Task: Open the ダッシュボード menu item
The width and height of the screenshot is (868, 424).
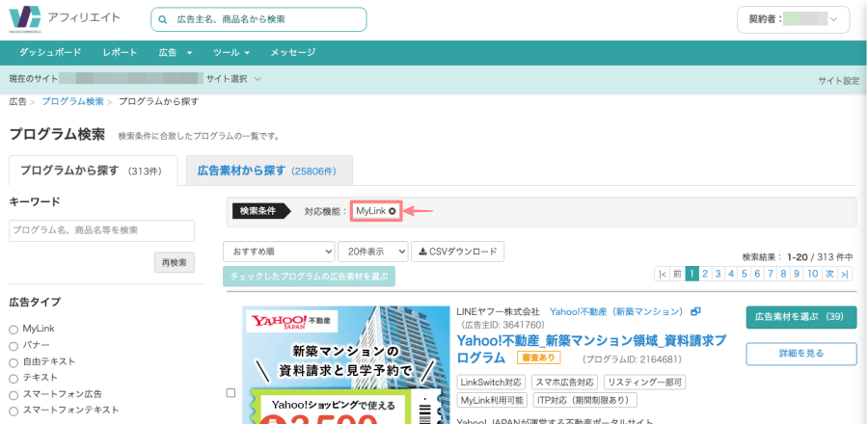Action: pyautogui.click(x=50, y=52)
